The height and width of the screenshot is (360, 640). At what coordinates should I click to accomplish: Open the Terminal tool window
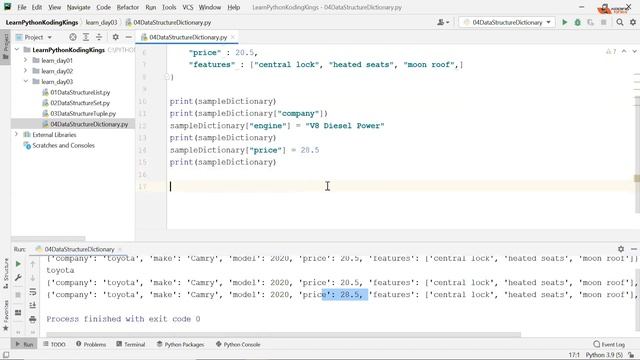pos(131,344)
